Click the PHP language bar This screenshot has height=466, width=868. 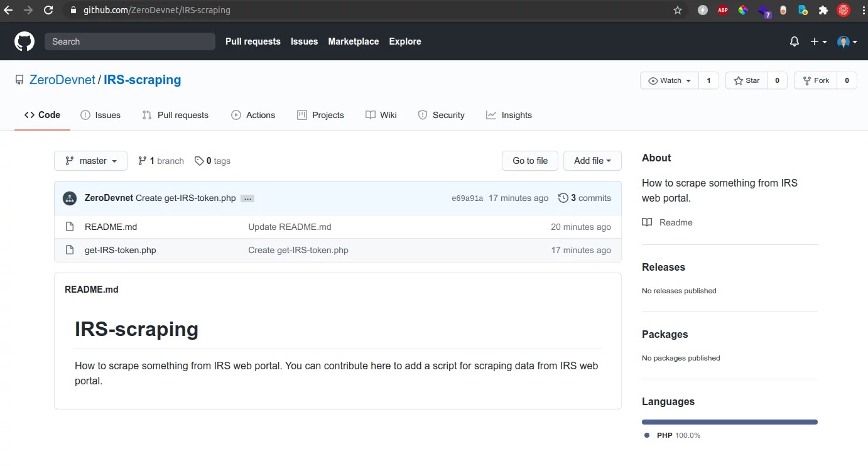point(730,422)
